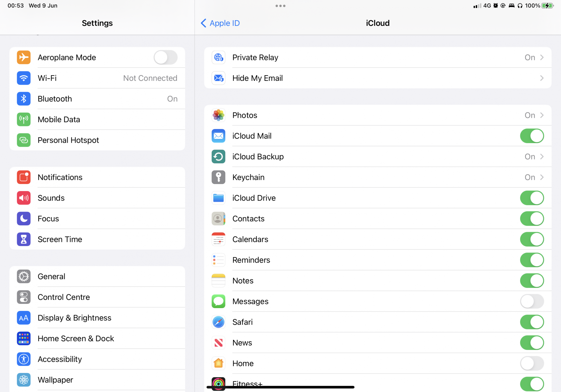Tap the Photos pinwheel icon

coord(219,115)
